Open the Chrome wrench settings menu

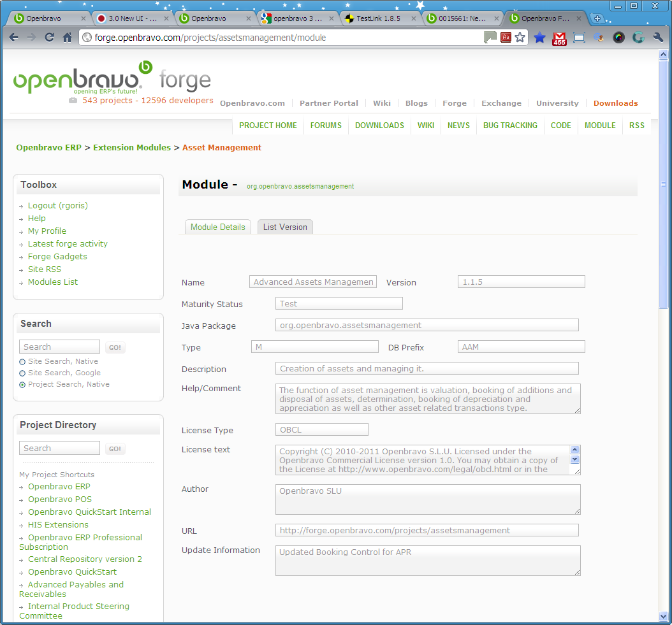[x=658, y=38]
